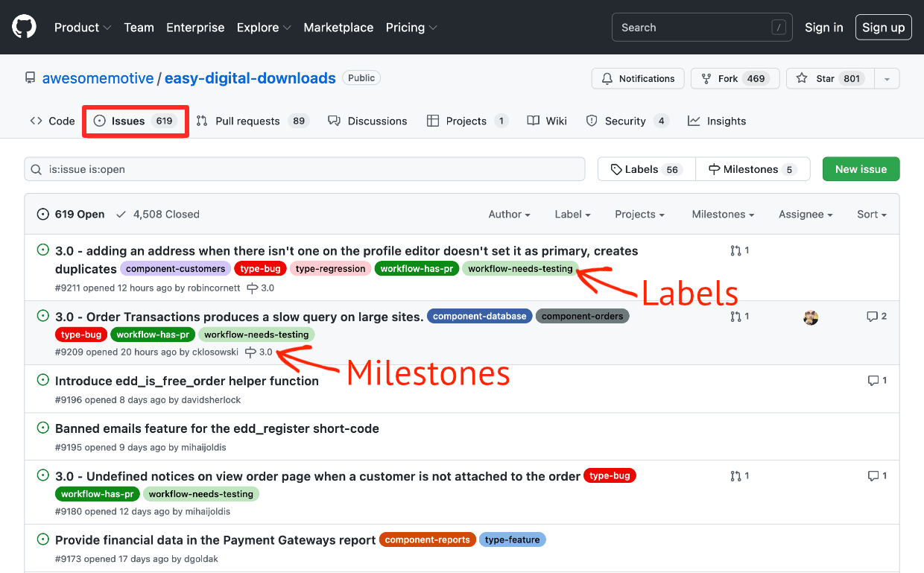Open the awesomemotive owner link
The image size is (924, 573).
click(x=98, y=78)
